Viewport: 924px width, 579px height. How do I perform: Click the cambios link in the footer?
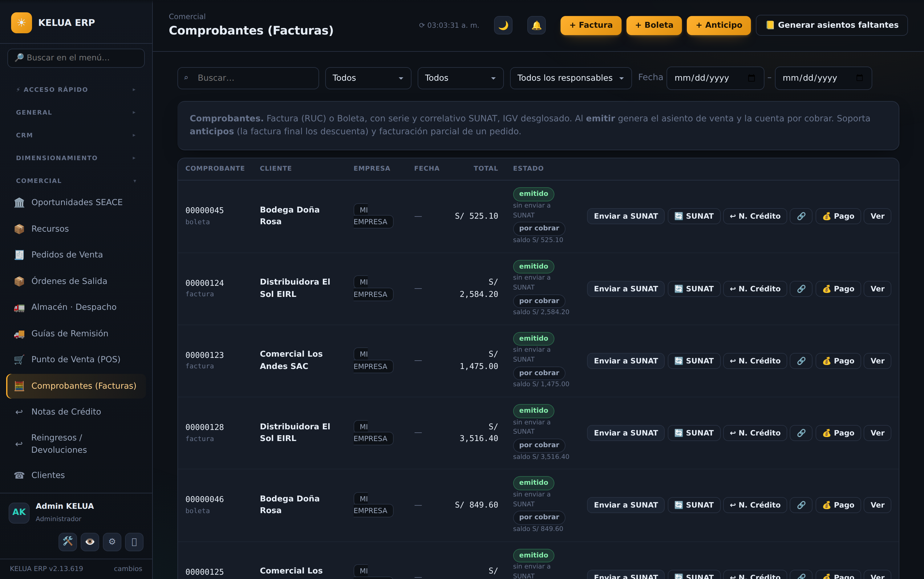click(x=128, y=569)
